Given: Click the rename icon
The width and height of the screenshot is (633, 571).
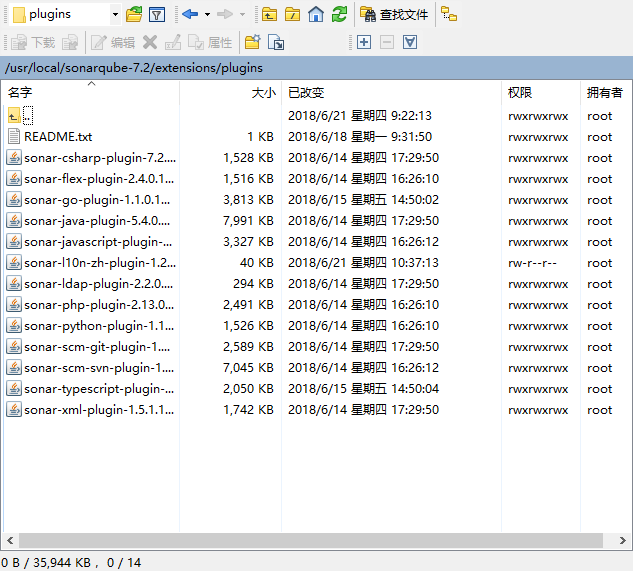Looking at the screenshot, I should tap(173, 42).
